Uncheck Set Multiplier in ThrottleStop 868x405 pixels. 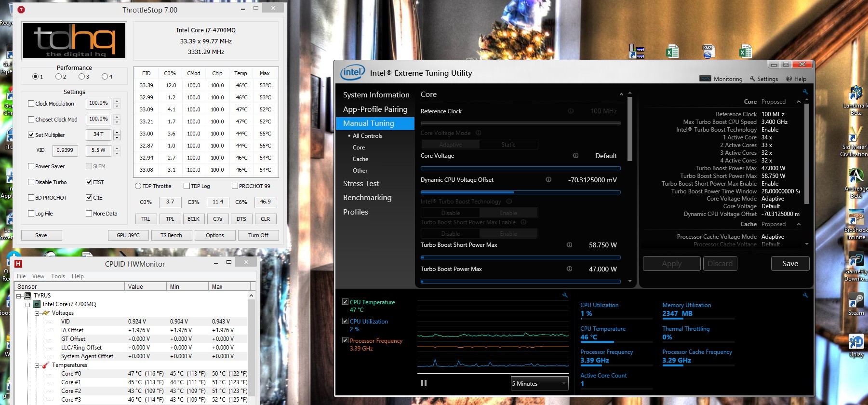tap(31, 135)
